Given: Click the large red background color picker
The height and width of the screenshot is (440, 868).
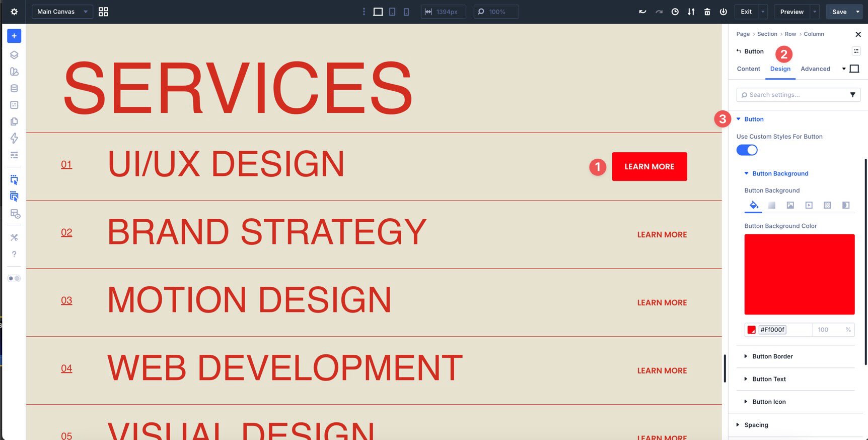Looking at the screenshot, I should pyautogui.click(x=800, y=274).
